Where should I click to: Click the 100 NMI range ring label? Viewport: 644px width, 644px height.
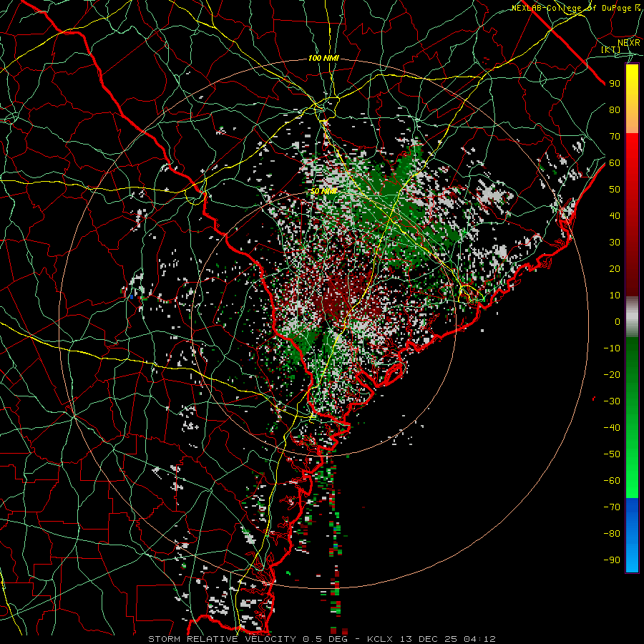[x=323, y=59]
